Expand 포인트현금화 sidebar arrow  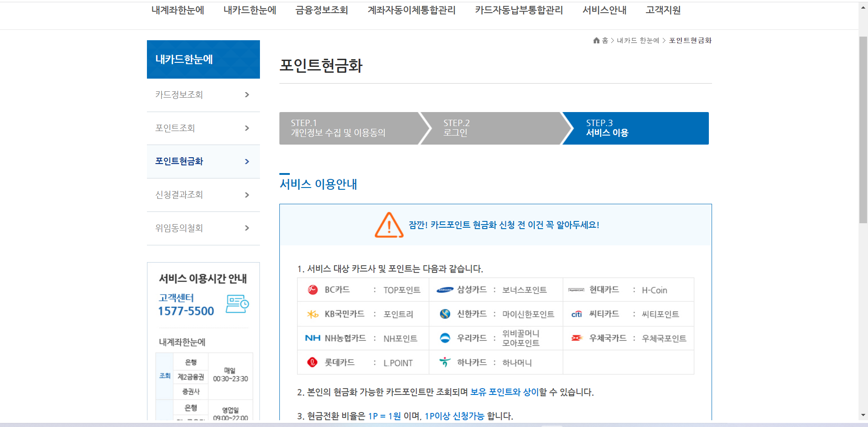(247, 161)
